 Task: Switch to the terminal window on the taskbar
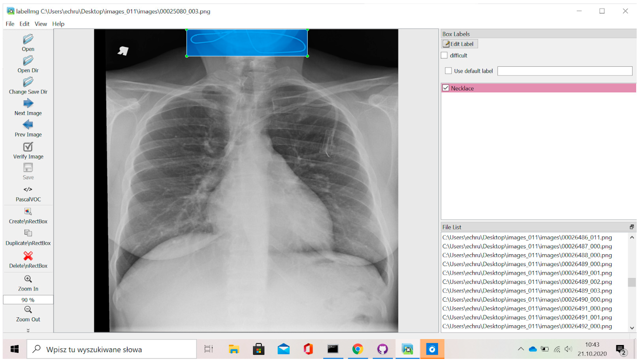pyautogui.click(x=333, y=349)
